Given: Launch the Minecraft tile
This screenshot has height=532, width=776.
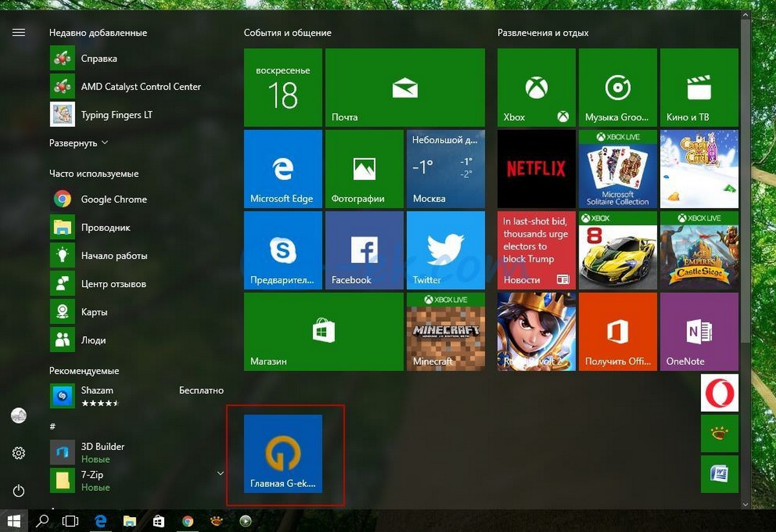Looking at the screenshot, I should pos(446,331).
